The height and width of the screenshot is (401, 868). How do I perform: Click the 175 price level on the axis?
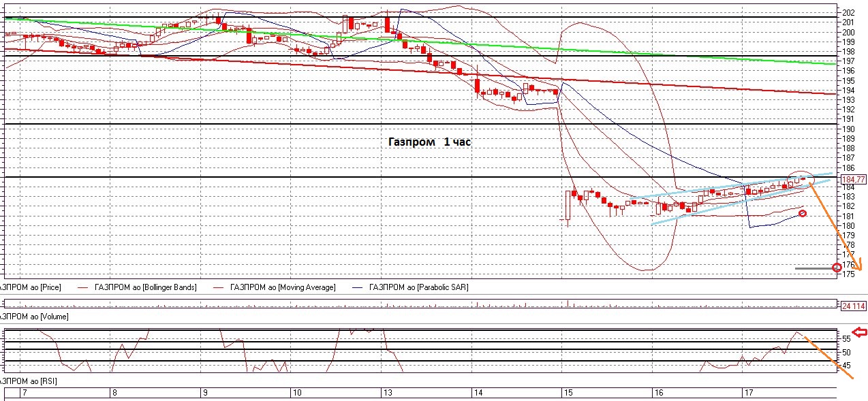[849, 274]
